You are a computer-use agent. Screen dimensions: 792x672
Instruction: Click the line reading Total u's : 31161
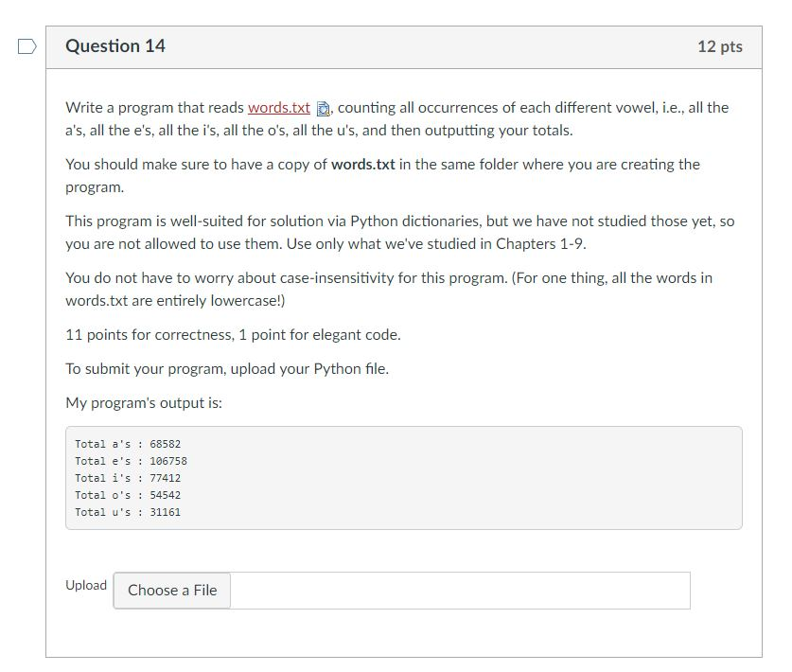[126, 511]
